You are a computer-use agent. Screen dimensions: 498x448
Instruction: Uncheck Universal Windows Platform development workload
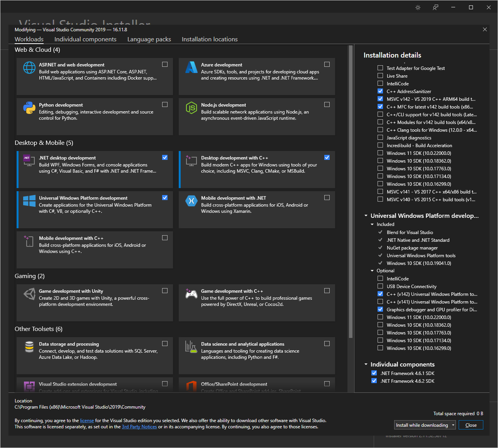[165, 198]
